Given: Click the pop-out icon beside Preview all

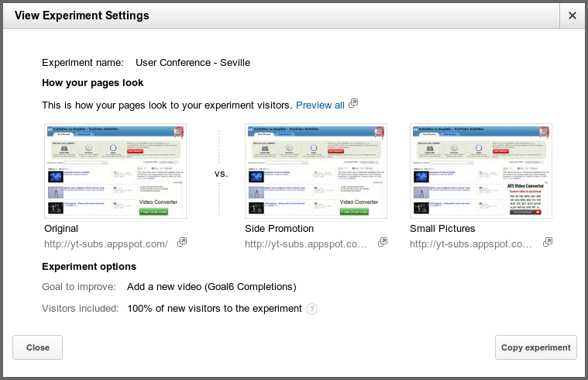Looking at the screenshot, I should [x=353, y=104].
